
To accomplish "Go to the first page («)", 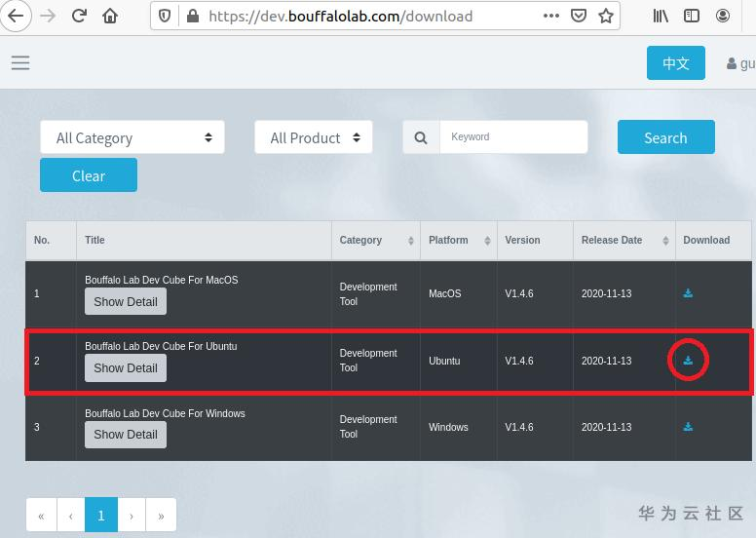I will pos(42,516).
